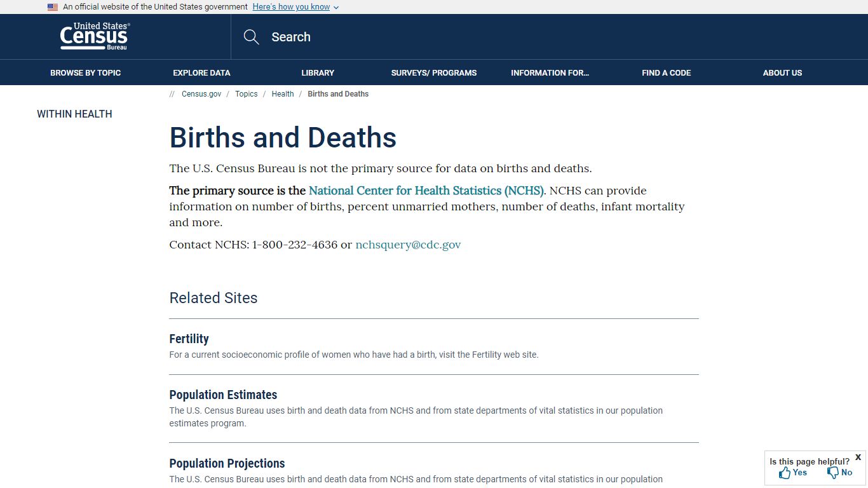
Task: Open the Explore Data menu
Action: coord(201,72)
